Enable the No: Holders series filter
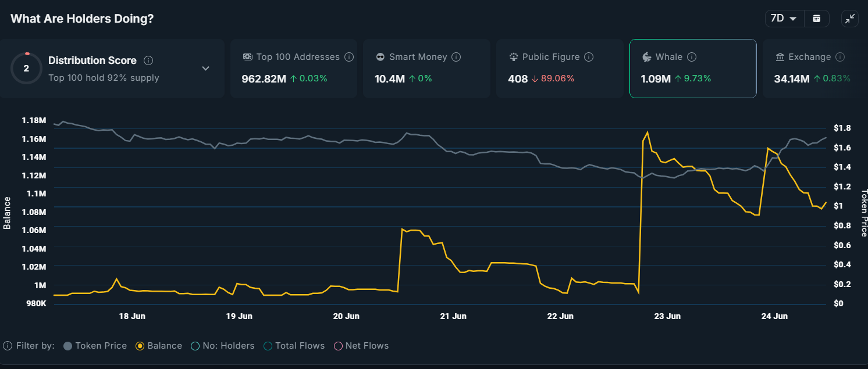 [x=223, y=346]
